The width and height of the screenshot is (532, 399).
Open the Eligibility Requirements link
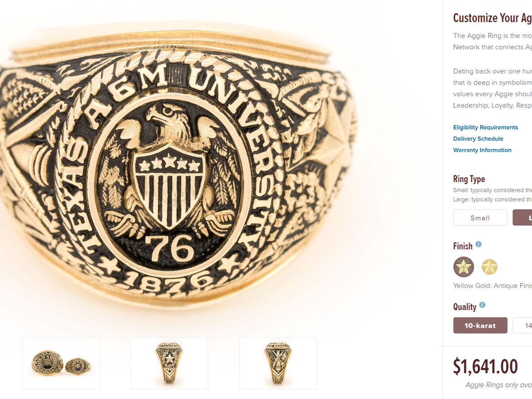point(485,128)
